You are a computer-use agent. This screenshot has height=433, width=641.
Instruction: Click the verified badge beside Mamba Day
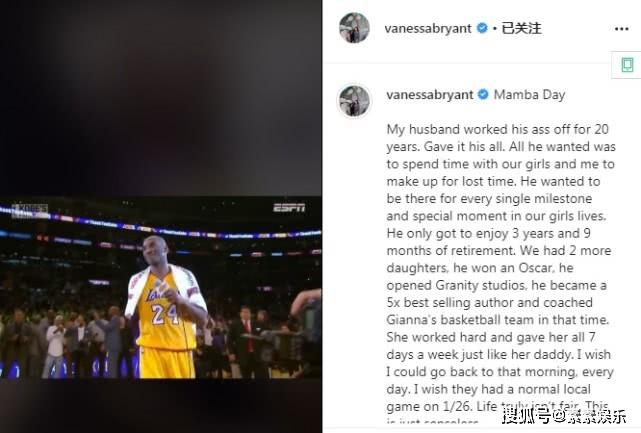483,94
